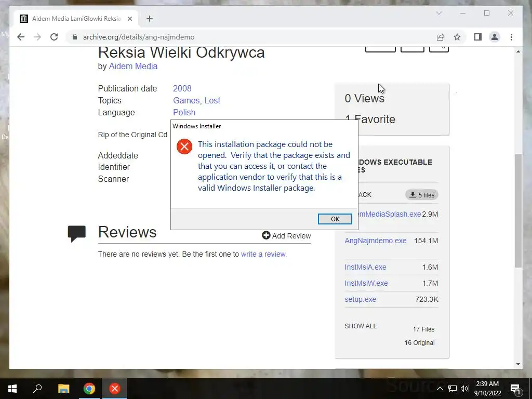The image size is (532, 399).
Task: Open the notification center icon
Action: click(515, 389)
